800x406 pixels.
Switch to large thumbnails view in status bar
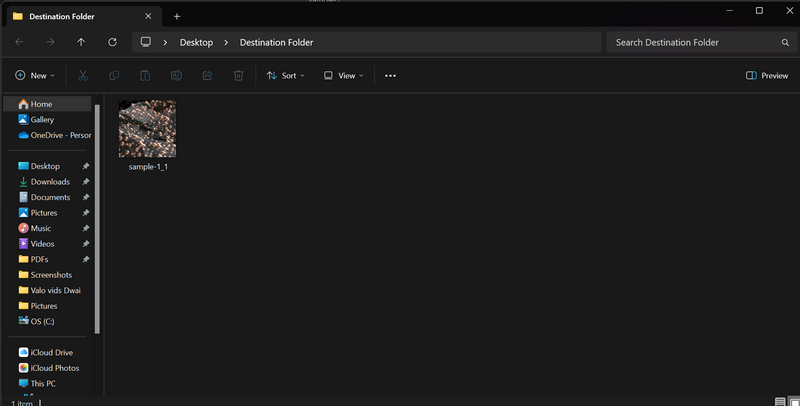793,401
